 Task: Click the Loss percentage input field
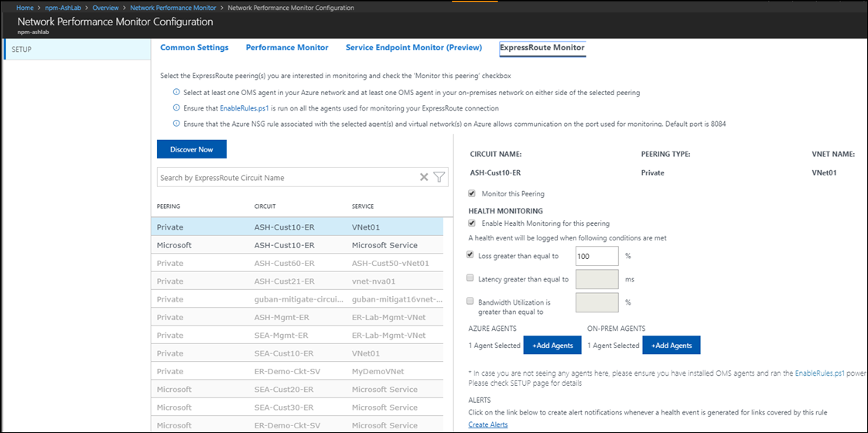click(597, 256)
